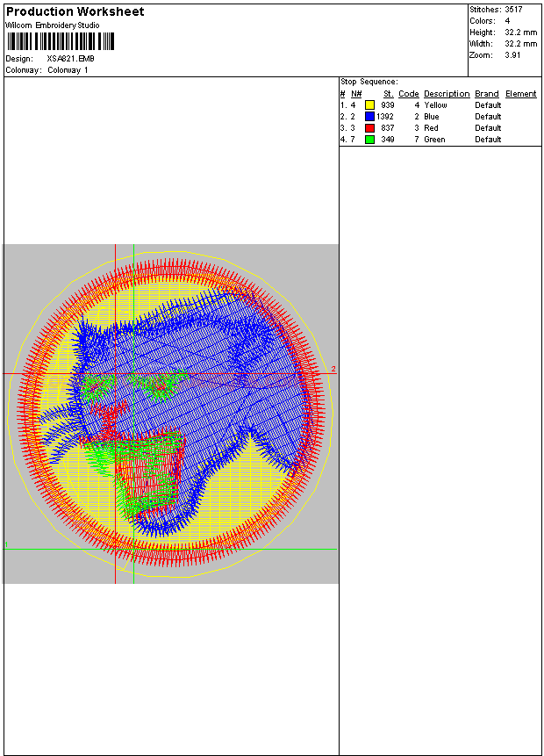Click the Stitches value 3517
This screenshot has width=544, height=756.
pos(513,9)
